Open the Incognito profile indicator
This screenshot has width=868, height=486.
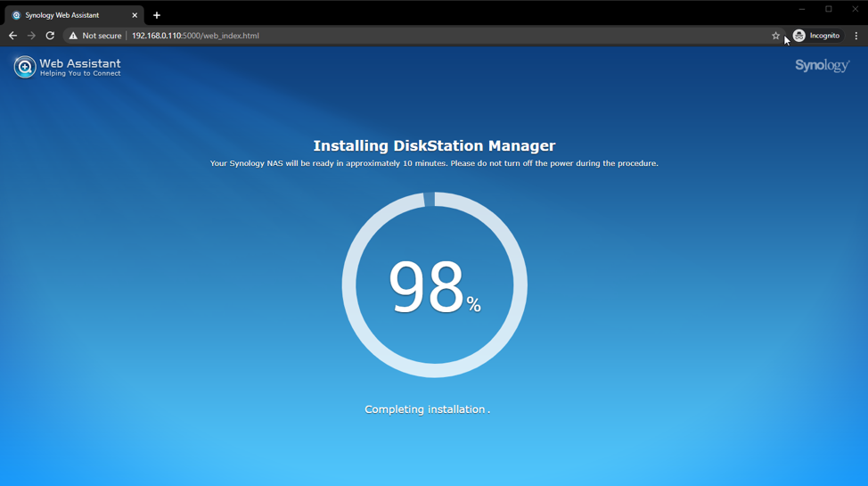[x=817, y=36]
